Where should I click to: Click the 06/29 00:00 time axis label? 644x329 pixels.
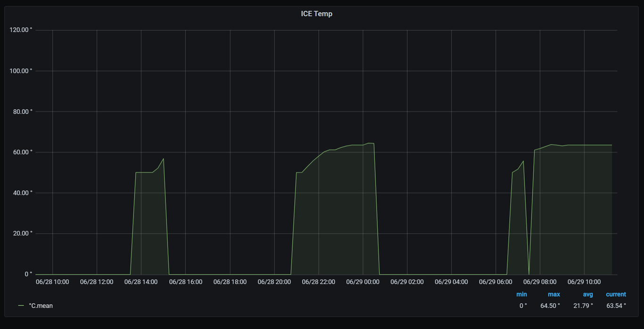363,282
